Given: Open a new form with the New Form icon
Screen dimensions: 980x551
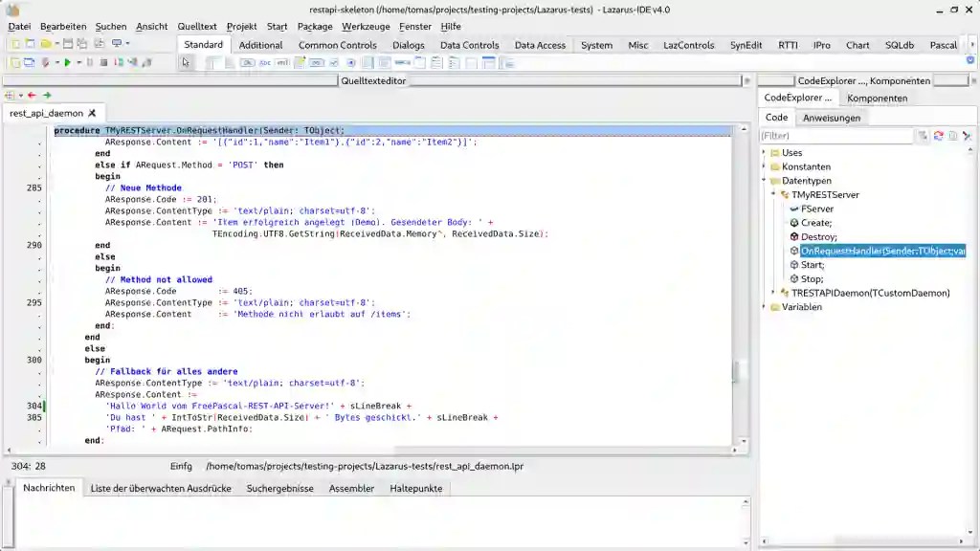Looking at the screenshot, I should coord(28,61).
